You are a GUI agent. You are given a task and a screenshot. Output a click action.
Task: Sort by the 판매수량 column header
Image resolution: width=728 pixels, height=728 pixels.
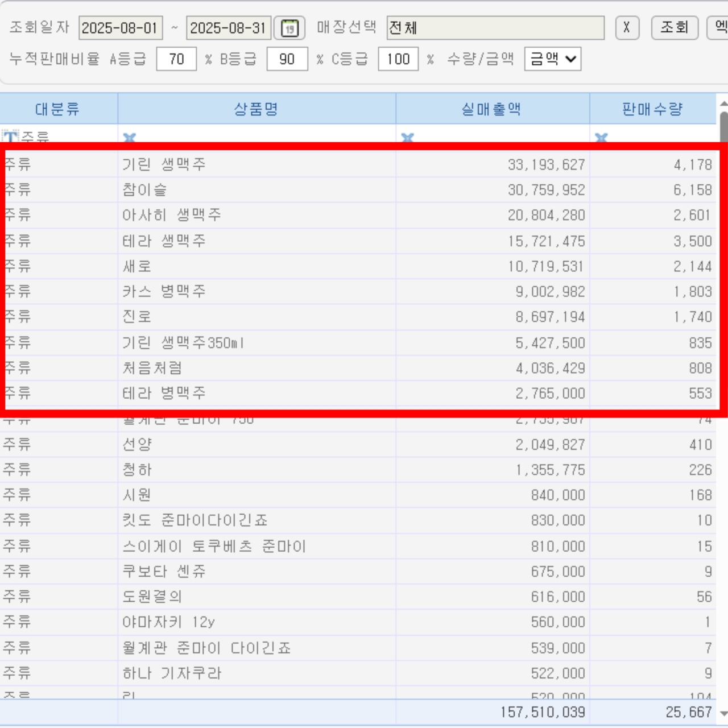[653, 109]
